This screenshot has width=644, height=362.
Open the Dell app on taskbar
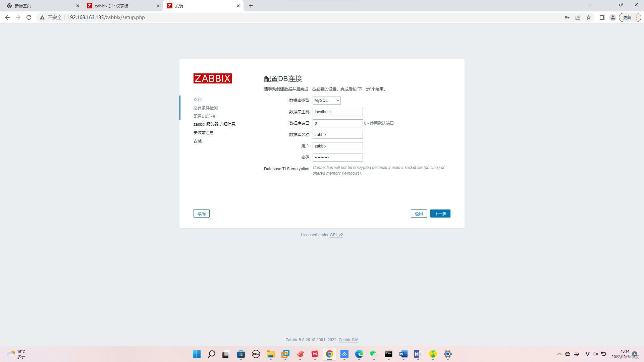(x=256, y=354)
